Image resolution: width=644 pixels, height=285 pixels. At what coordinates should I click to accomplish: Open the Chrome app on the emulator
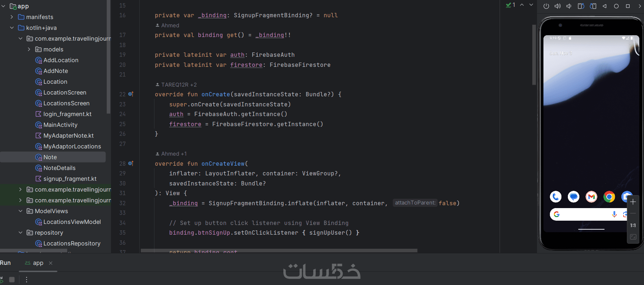click(x=609, y=197)
